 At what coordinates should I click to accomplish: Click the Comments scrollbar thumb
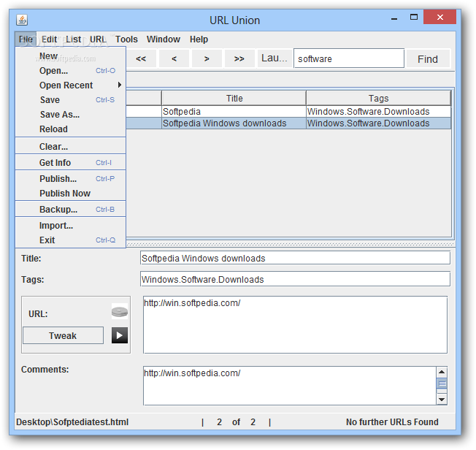[442, 384]
